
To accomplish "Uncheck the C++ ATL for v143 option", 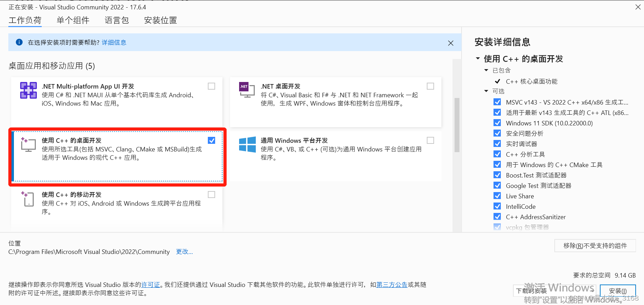I will (x=497, y=113).
